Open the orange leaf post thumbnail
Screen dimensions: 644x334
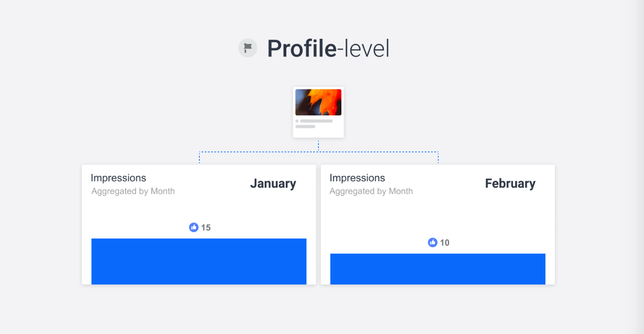(x=318, y=102)
